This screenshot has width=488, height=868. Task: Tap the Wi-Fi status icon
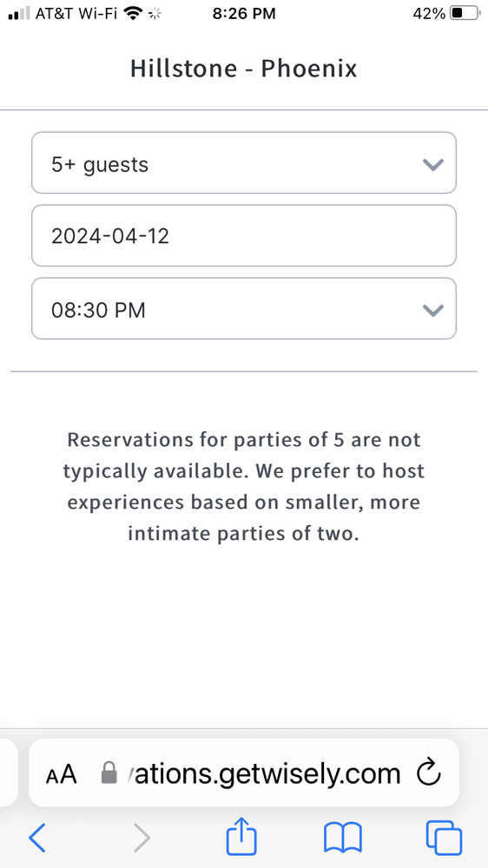pyautogui.click(x=131, y=13)
